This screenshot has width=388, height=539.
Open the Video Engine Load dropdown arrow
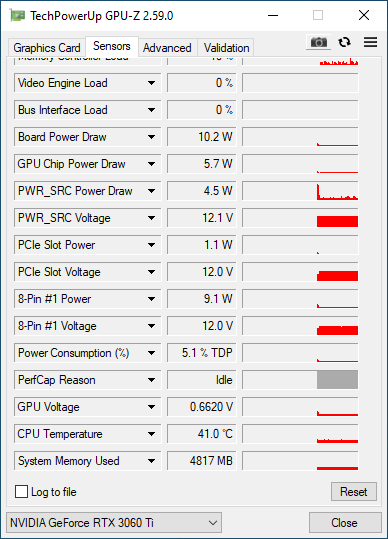pos(151,83)
